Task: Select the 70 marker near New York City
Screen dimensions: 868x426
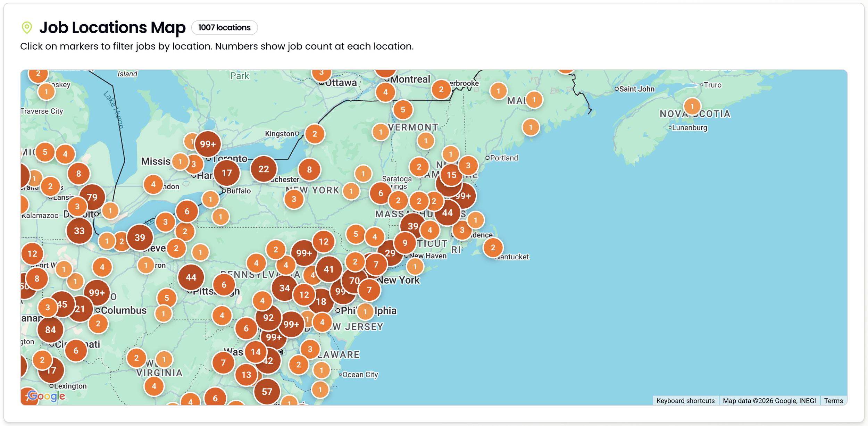Action: [354, 281]
